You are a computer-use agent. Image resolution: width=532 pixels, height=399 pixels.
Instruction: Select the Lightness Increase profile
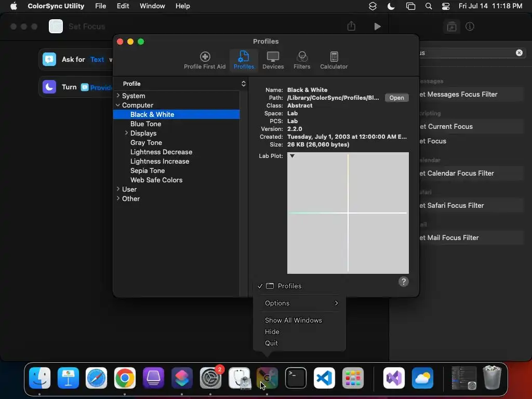coord(159,161)
